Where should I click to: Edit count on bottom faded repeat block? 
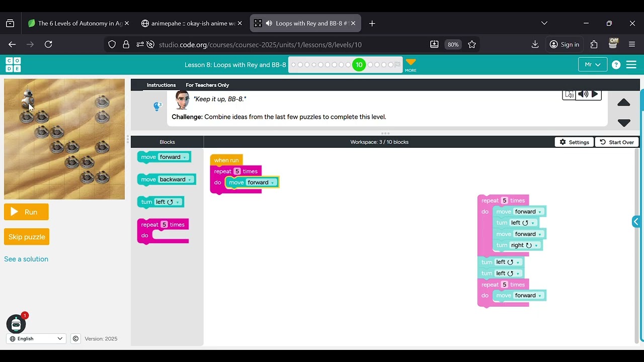click(504, 285)
